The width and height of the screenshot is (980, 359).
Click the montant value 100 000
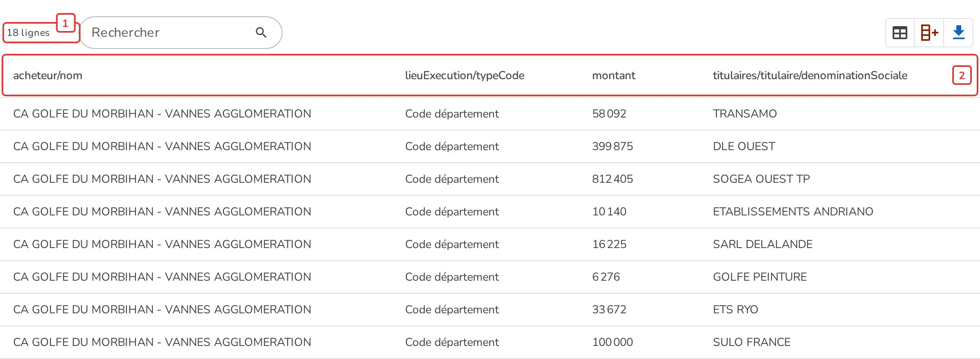(612, 342)
